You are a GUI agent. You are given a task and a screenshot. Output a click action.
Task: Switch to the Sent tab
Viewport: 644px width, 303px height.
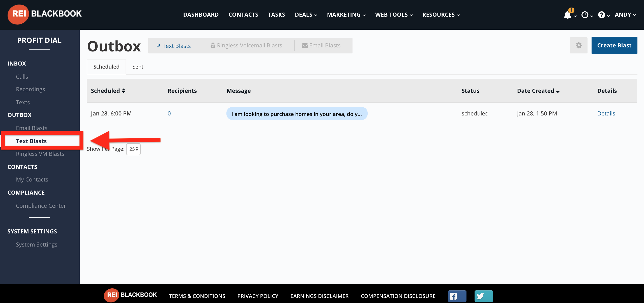[138, 67]
